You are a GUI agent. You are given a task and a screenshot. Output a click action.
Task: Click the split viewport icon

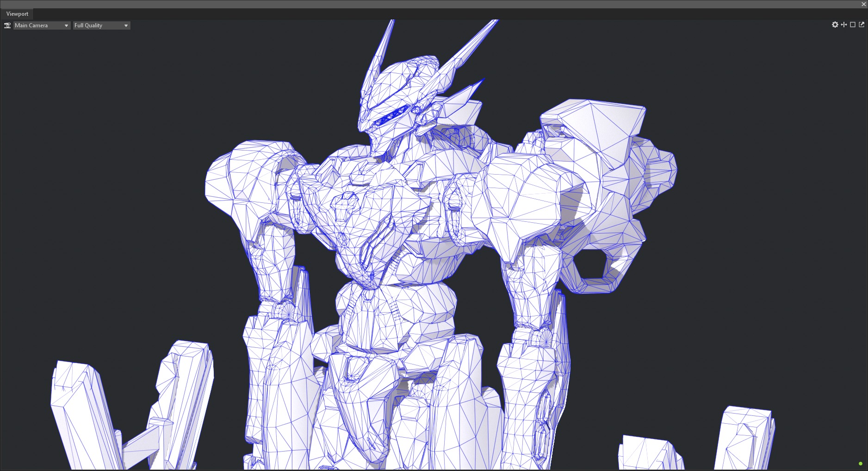844,25
